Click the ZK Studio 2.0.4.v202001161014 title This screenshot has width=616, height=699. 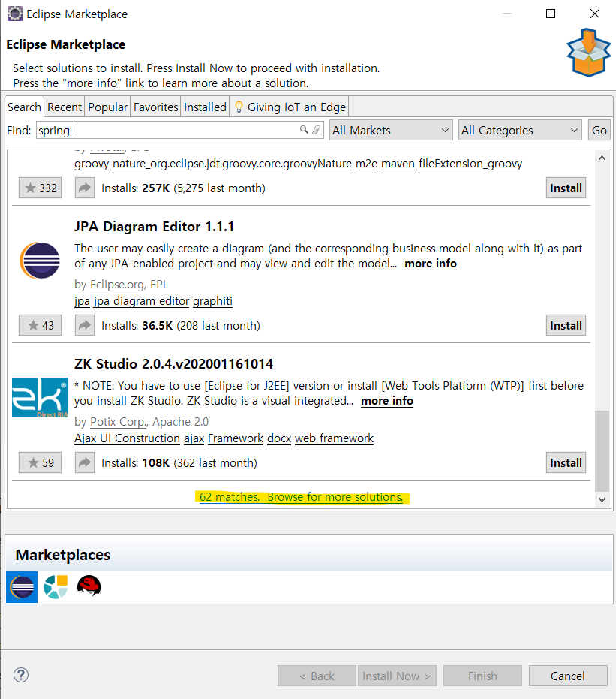click(x=173, y=363)
